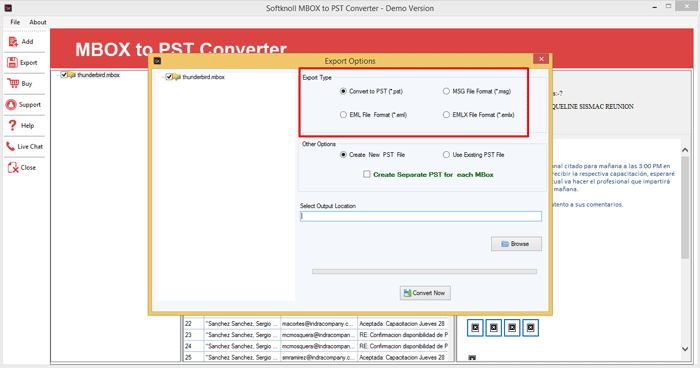This screenshot has width=700, height=368.
Task: Open the File menu
Action: coord(15,22)
